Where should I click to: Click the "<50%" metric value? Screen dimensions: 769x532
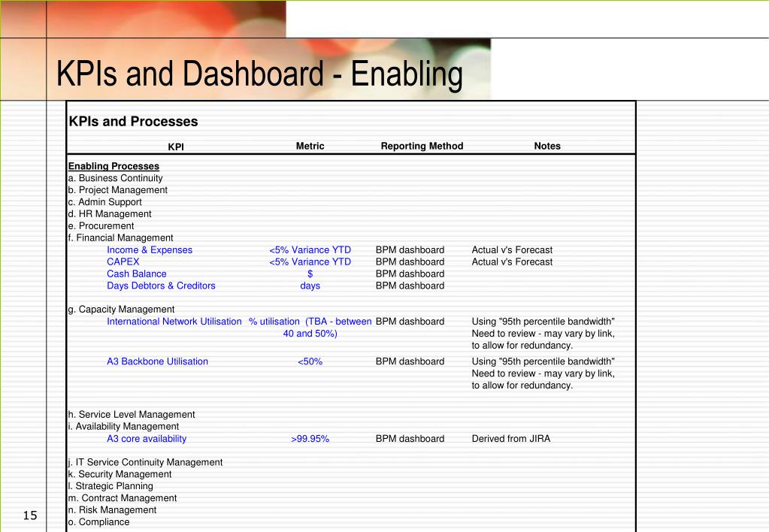(310, 361)
